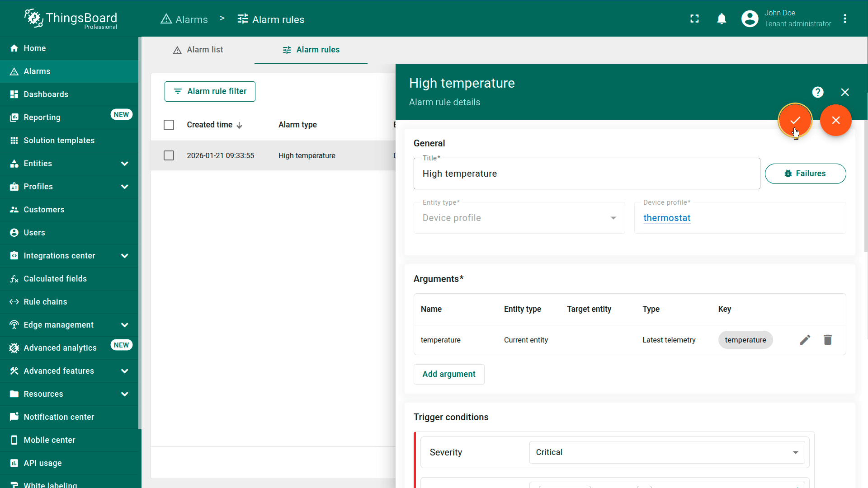Select all alarm rules header checkbox
Viewport: 868px width, 488px height.
(x=169, y=125)
